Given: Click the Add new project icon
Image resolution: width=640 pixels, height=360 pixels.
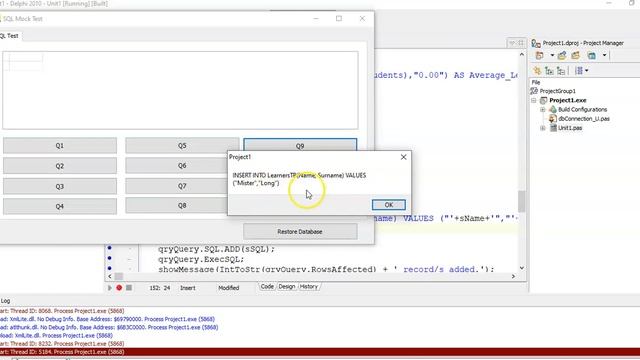Looking at the screenshot, I should tap(562, 56).
